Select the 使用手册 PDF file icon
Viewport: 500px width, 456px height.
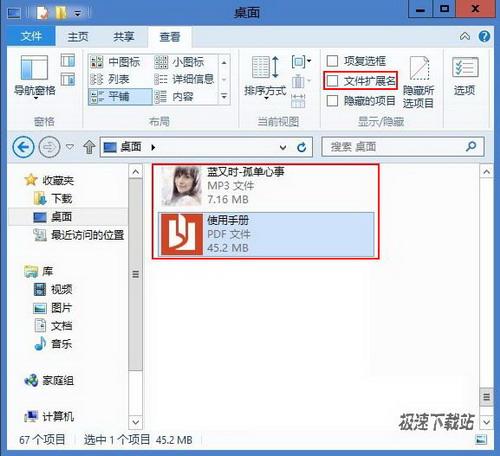182,234
